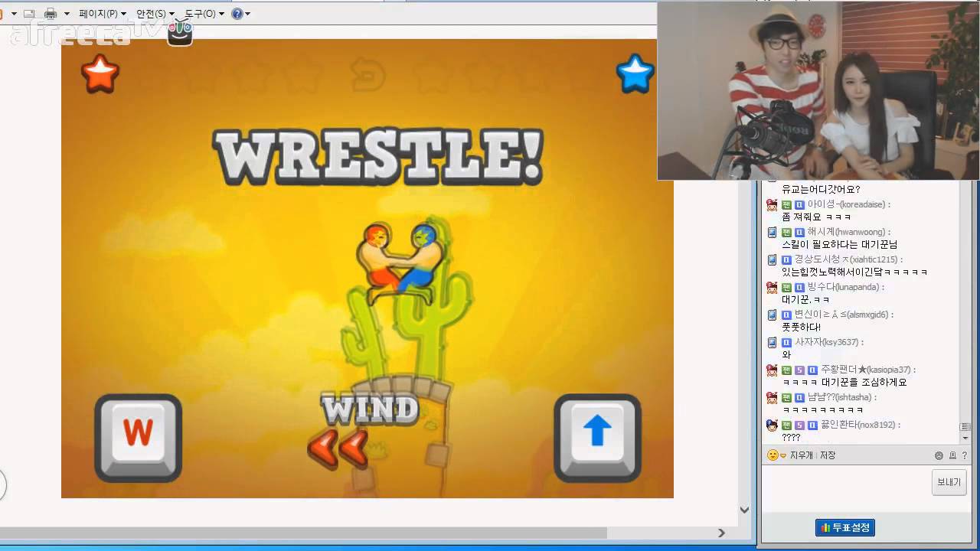The width and height of the screenshot is (980, 551).
Task: Click user icon beside 남남 (ishtasha)
Action: point(772,397)
